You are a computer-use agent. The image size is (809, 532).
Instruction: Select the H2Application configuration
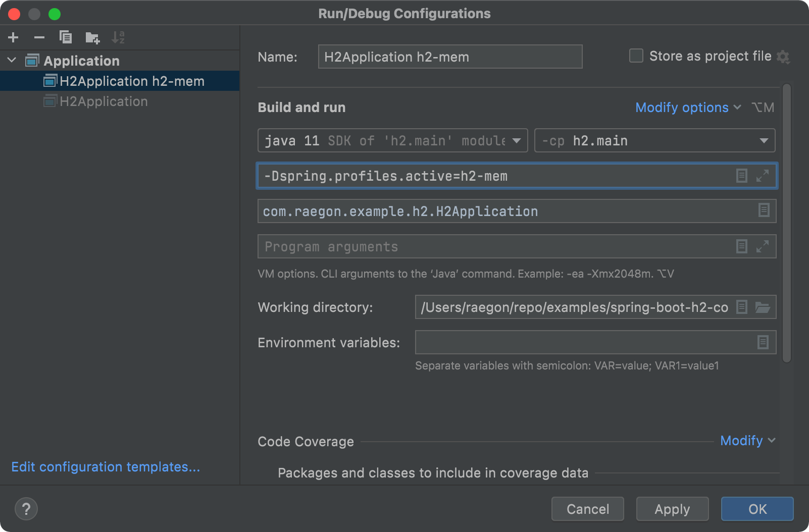pyautogui.click(x=104, y=101)
